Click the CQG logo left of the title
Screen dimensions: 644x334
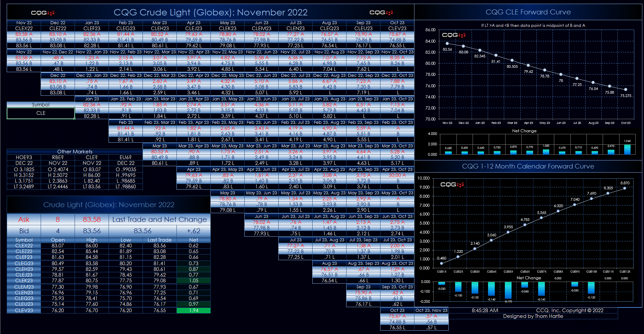tap(43, 13)
